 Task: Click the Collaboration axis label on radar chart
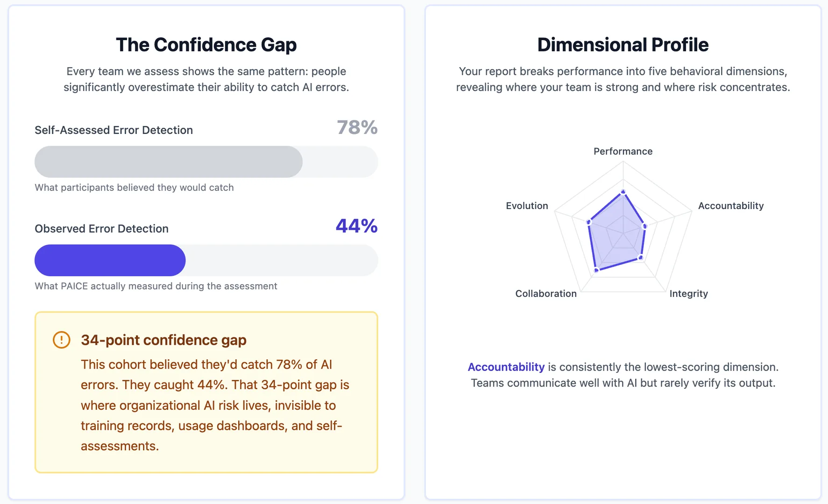pyautogui.click(x=546, y=294)
